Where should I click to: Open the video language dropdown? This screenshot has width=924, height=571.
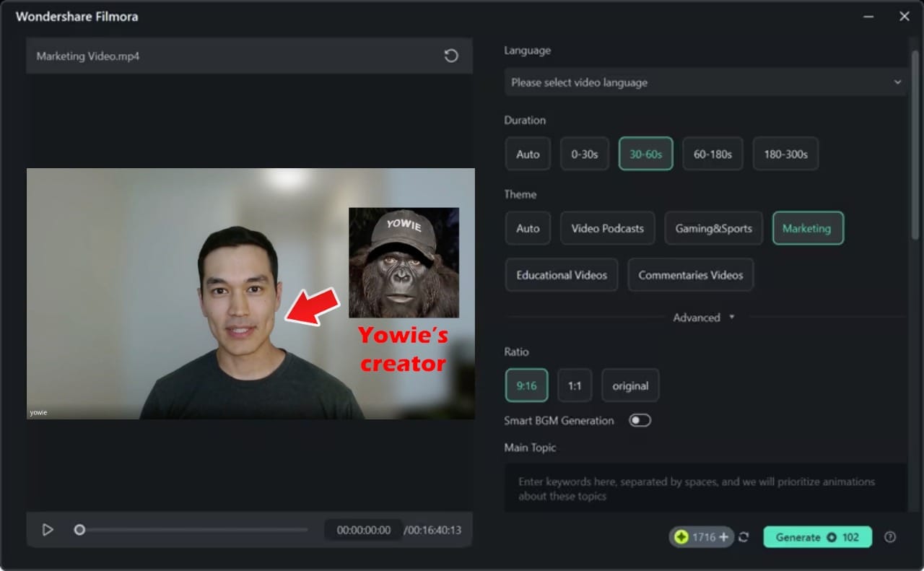click(x=706, y=82)
